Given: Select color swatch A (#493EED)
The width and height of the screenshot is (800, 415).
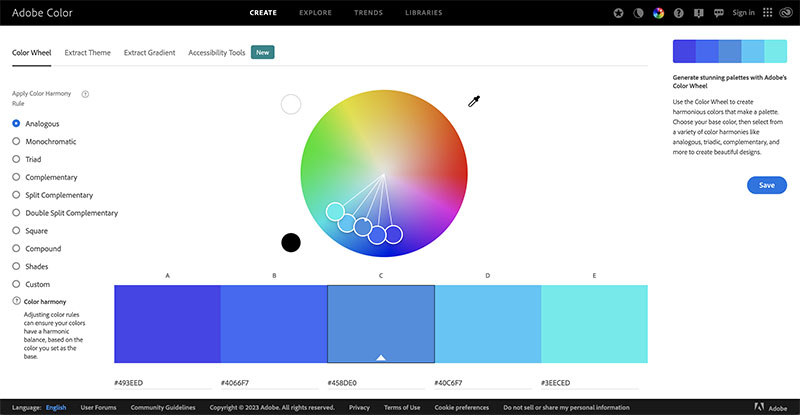Looking at the screenshot, I should pos(167,324).
